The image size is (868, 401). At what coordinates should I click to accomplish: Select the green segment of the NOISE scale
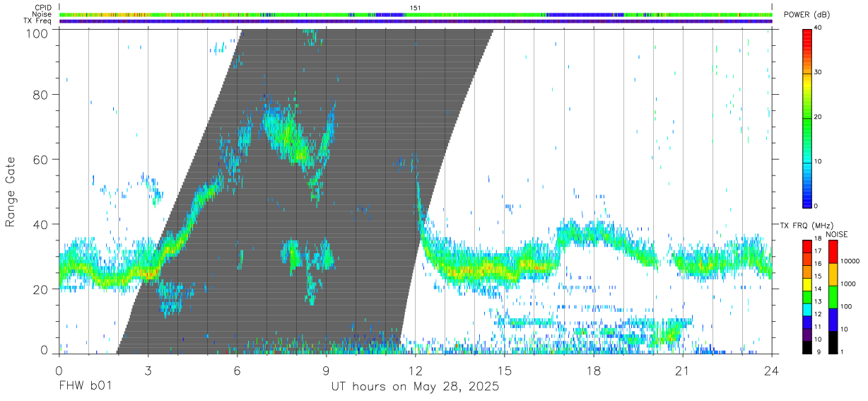click(x=833, y=296)
